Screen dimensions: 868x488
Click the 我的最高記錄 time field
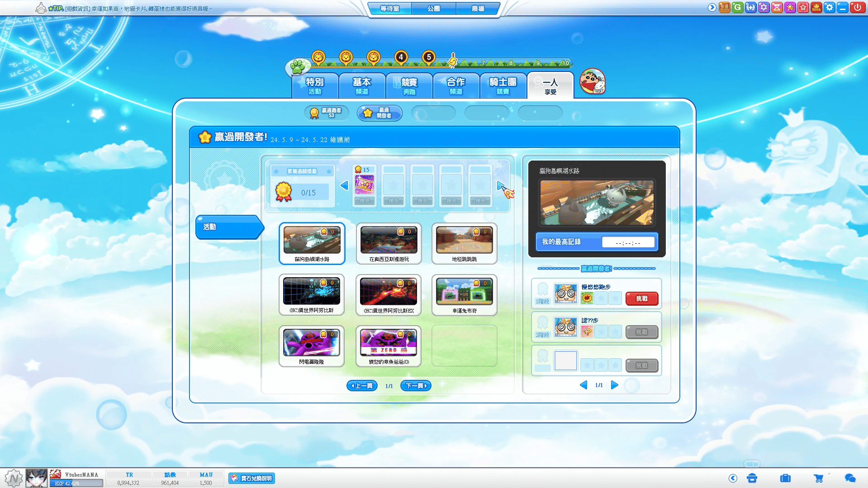click(x=628, y=242)
